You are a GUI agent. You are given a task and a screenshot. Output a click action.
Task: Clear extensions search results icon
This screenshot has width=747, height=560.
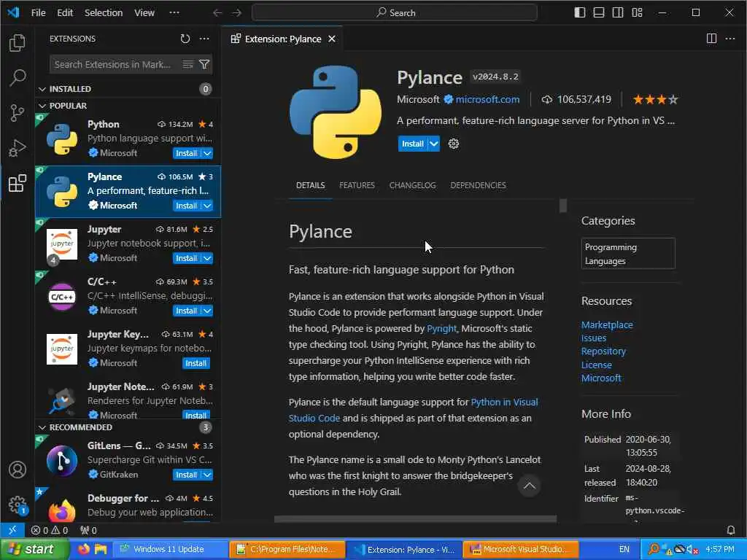pyautogui.click(x=187, y=64)
